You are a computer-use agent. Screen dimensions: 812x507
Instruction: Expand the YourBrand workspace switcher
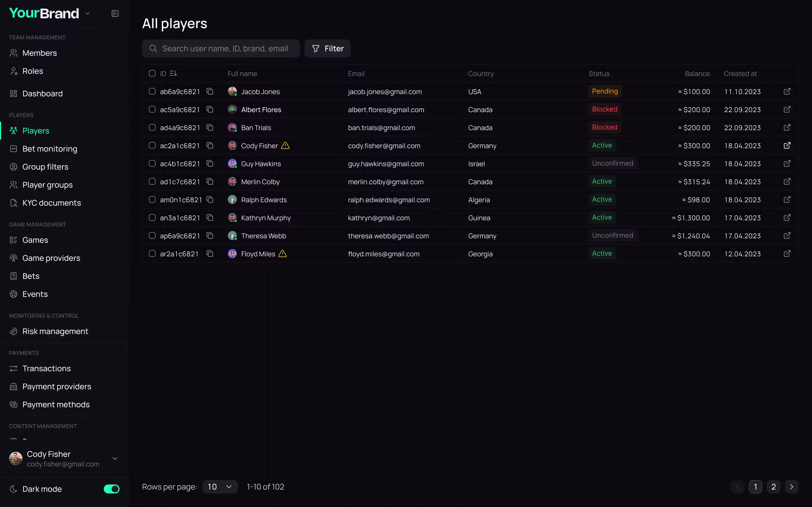point(88,14)
